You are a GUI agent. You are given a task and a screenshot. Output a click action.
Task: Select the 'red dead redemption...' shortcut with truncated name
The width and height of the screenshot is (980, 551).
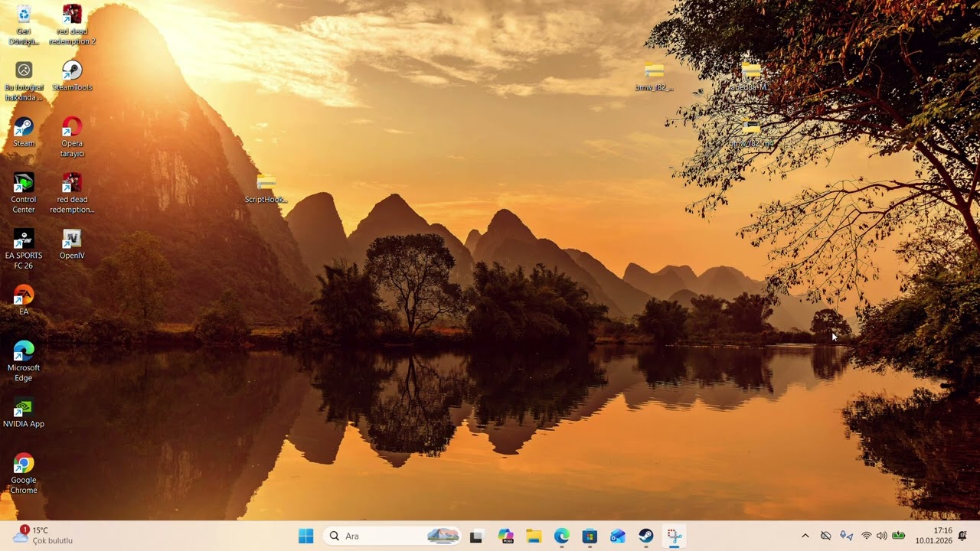72,193
